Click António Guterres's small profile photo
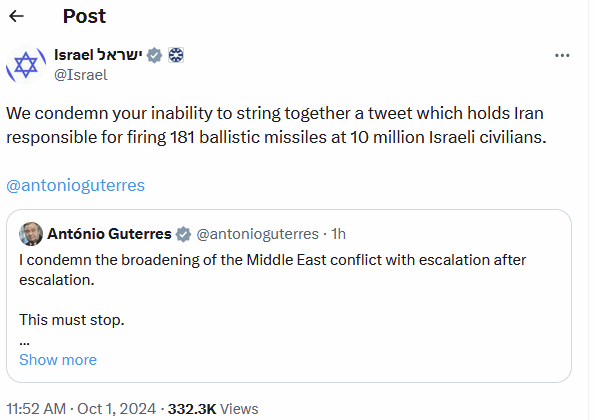The width and height of the screenshot is (595, 420). click(31, 234)
